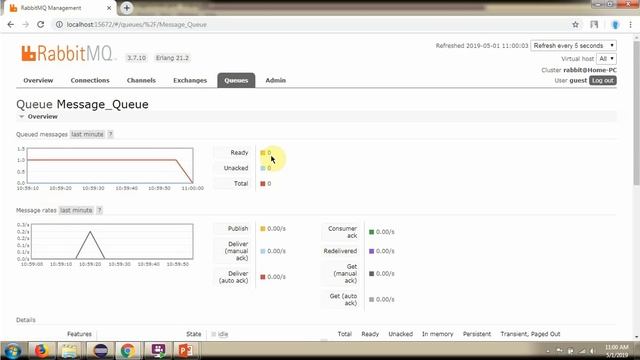Click the Ready yellow color swatch
Image resolution: width=640 pixels, height=360 pixels.
tap(263, 153)
